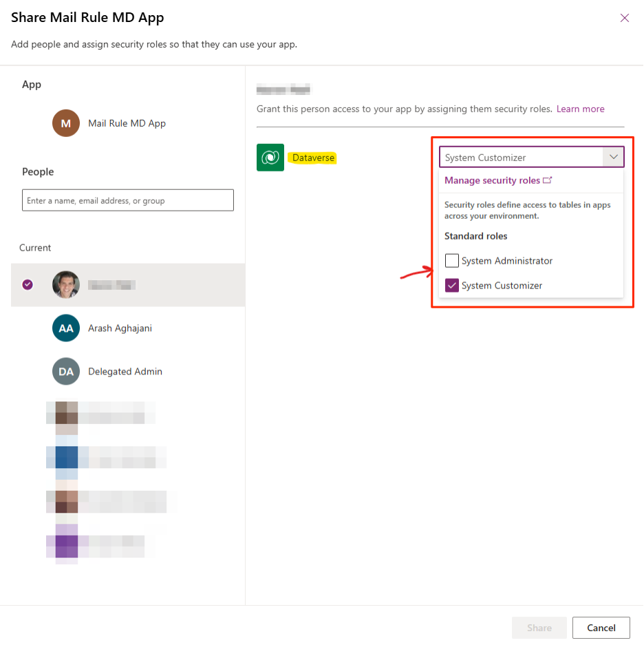Enable the System Administrator checkbox
The width and height of the screenshot is (644, 647).
[x=452, y=261]
